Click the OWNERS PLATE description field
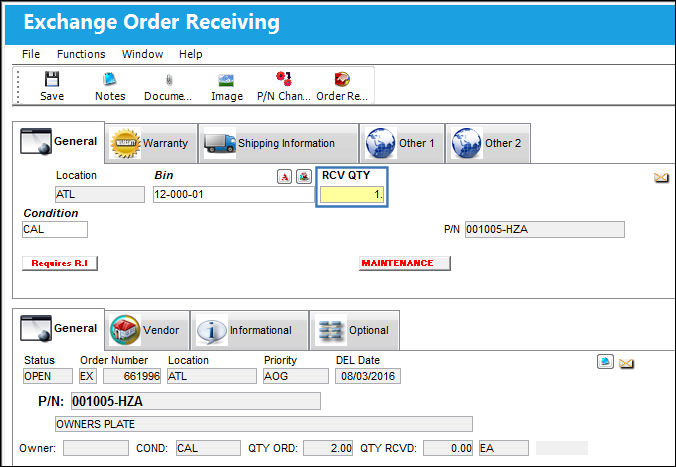Image resolution: width=676 pixels, height=467 pixels. (264, 424)
